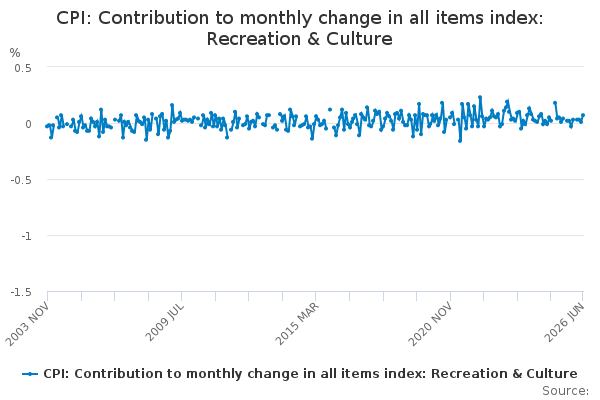The image size is (600, 400).
Task: Click the 2003 NOV axis label
Action: click(x=28, y=323)
